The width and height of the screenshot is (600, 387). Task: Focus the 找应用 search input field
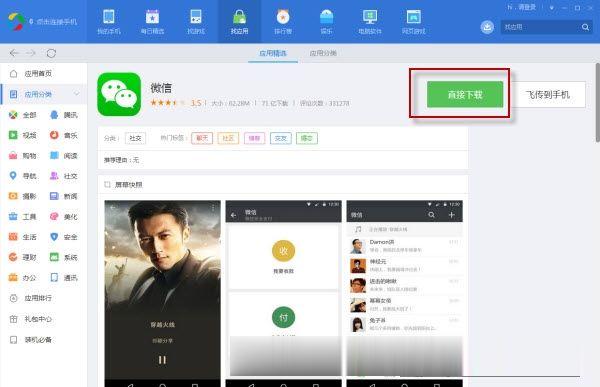pyautogui.click(x=540, y=27)
